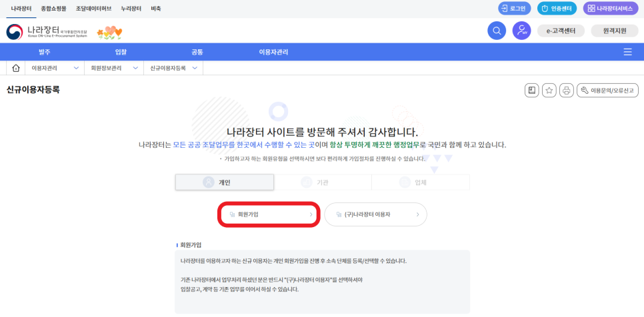Open the manual book icon
The image size is (644, 317).
point(532,91)
